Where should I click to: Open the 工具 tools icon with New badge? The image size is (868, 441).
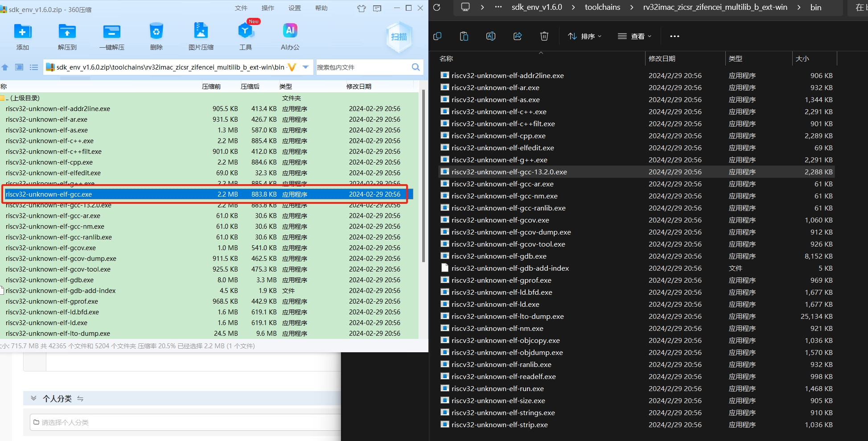pyautogui.click(x=246, y=31)
